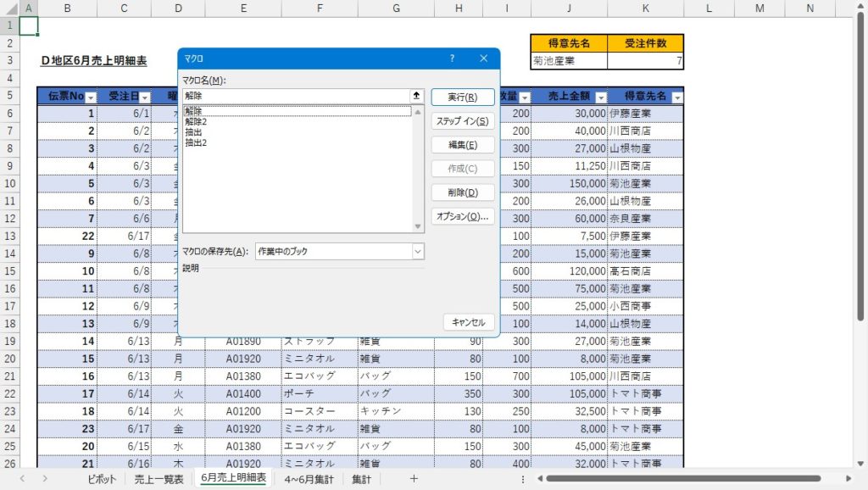Click the macro dialog help question mark
The width and height of the screenshot is (868, 490).
[452, 58]
